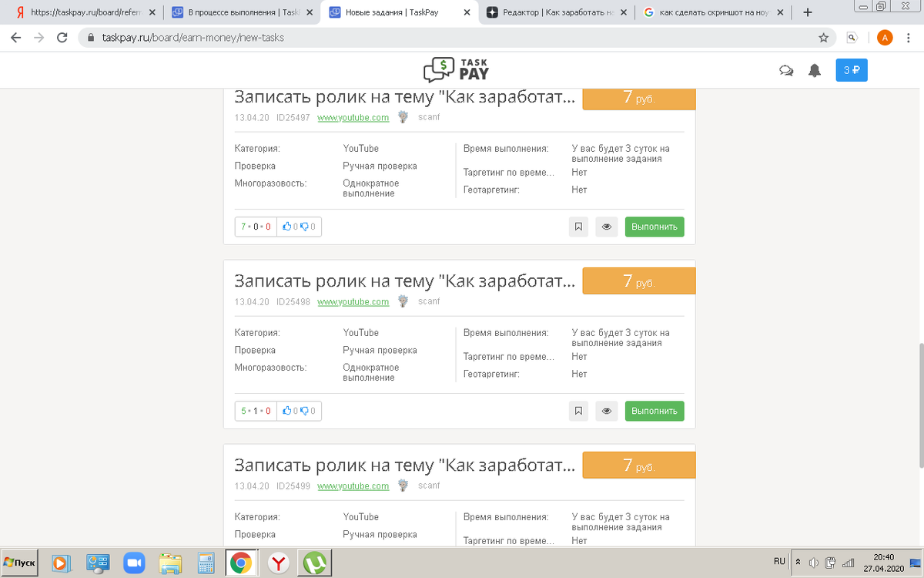Image resolution: width=924 pixels, height=578 pixels.
Task: Open www.youtube.com link of task ID25497
Action: [353, 118]
